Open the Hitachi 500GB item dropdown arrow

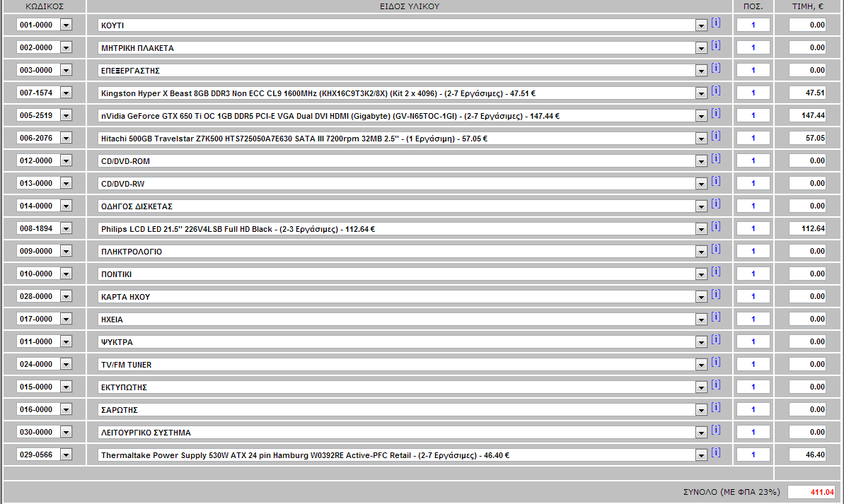point(701,139)
